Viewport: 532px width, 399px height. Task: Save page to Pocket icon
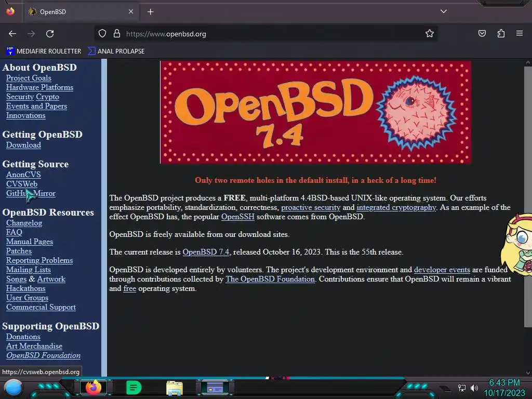pos(482,33)
